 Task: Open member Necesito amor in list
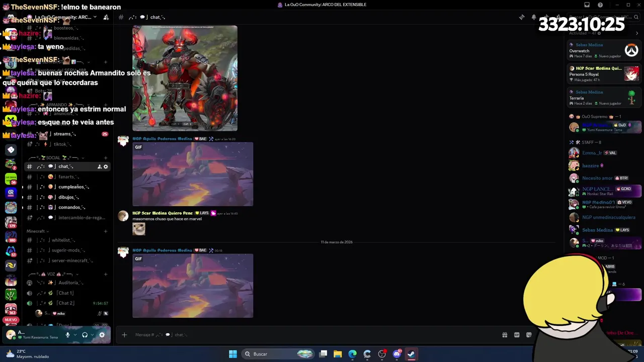coord(597,178)
